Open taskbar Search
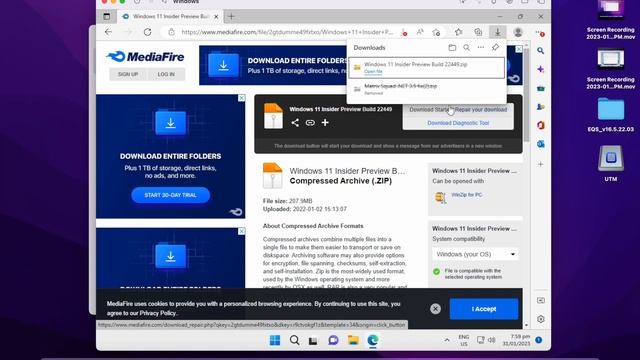 (x=294, y=340)
